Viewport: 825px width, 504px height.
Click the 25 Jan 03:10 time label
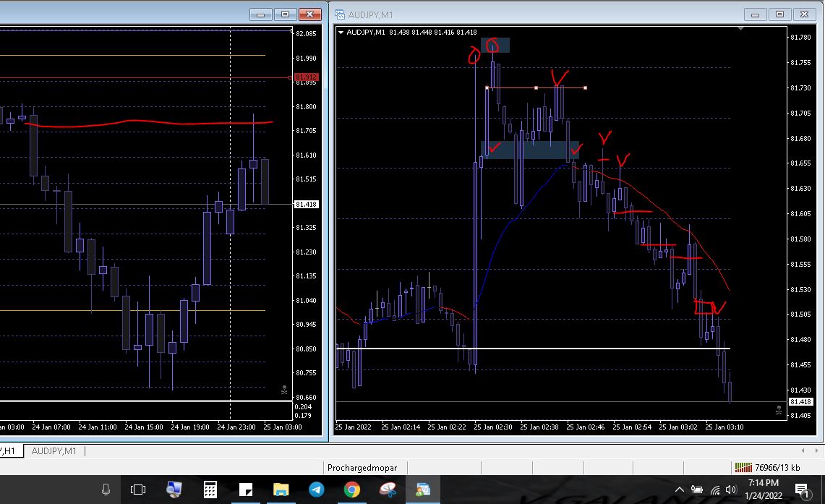point(724,427)
